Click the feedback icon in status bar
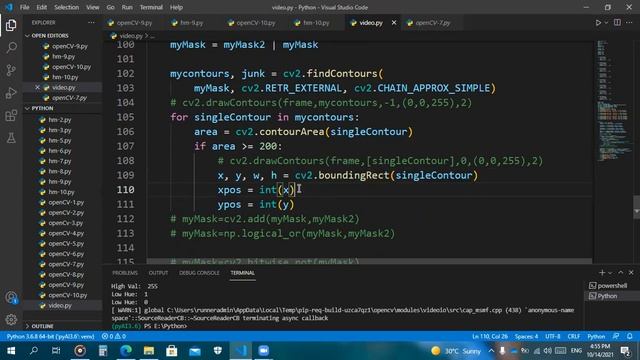Screen dimensions: 640x360 (x=616, y=336)
